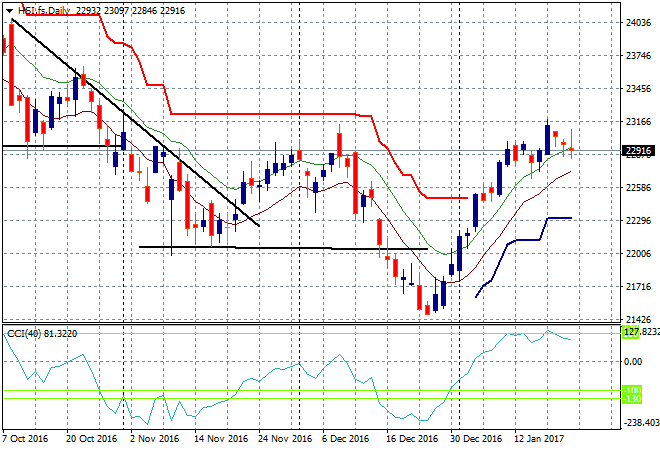This screenshot has width=660, height=450.
Task: Click the 6 Dec 2016 date label
Action: [x=346, y=439]
